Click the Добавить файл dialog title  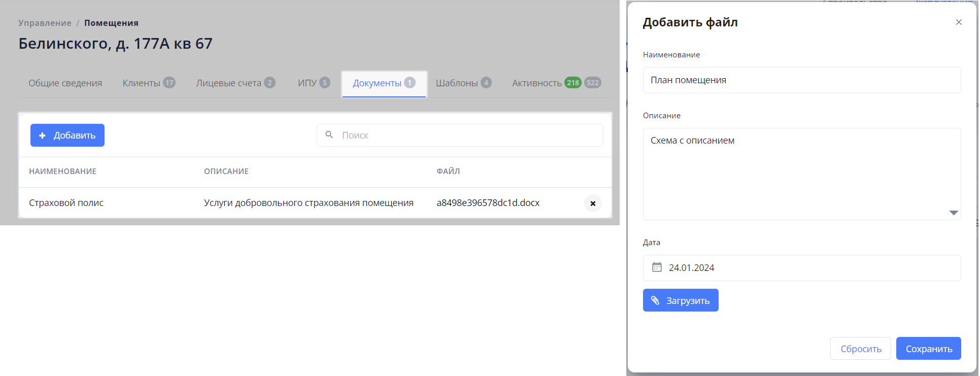(x=690, y=22)
